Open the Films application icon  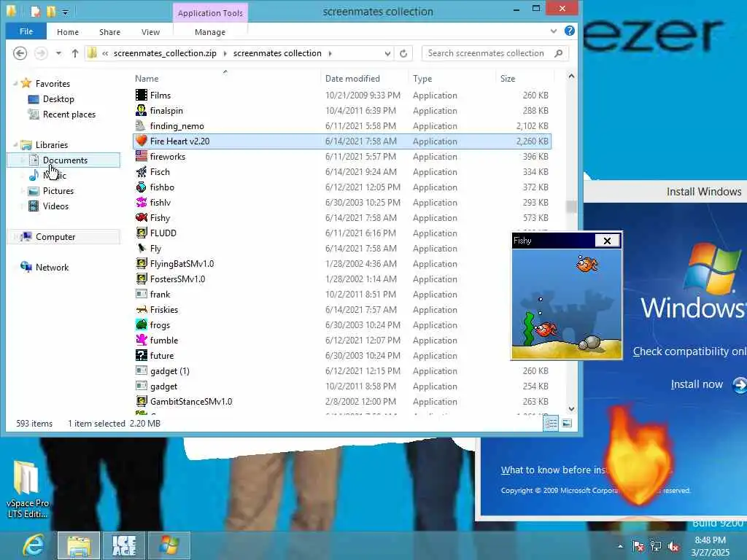[x=141, y=96]
